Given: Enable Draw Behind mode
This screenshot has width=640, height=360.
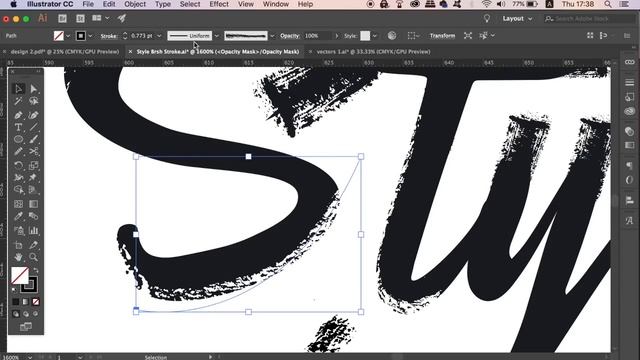Looking at the screenshot, I should tap(26, 314).
